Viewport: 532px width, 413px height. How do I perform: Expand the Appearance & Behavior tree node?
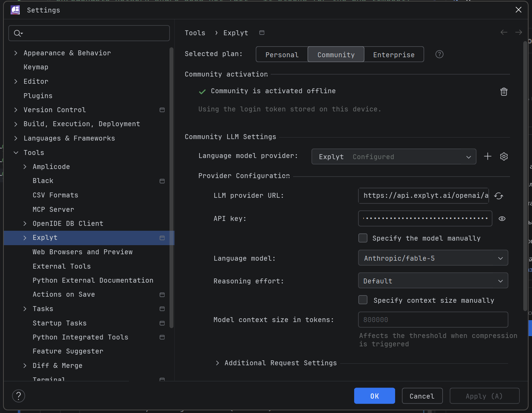point(16,53)
